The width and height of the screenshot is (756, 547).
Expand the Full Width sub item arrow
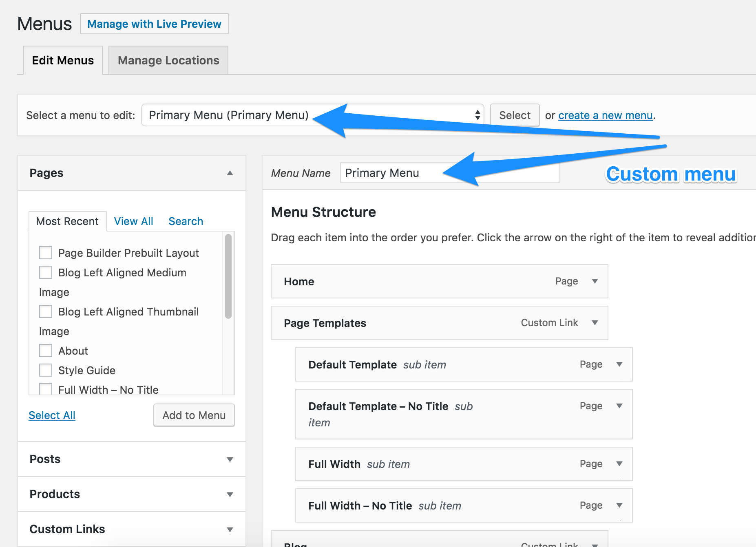(x=619, y=464)
